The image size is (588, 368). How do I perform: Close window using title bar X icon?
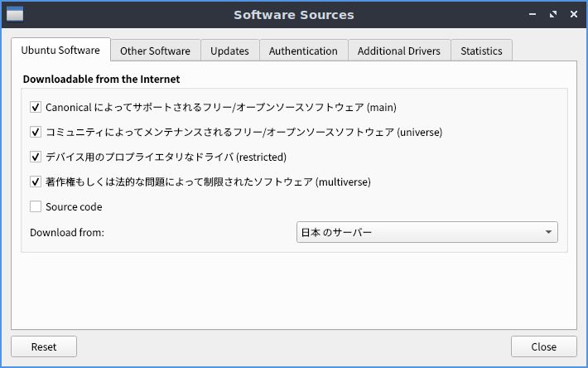tap(574, 14)
